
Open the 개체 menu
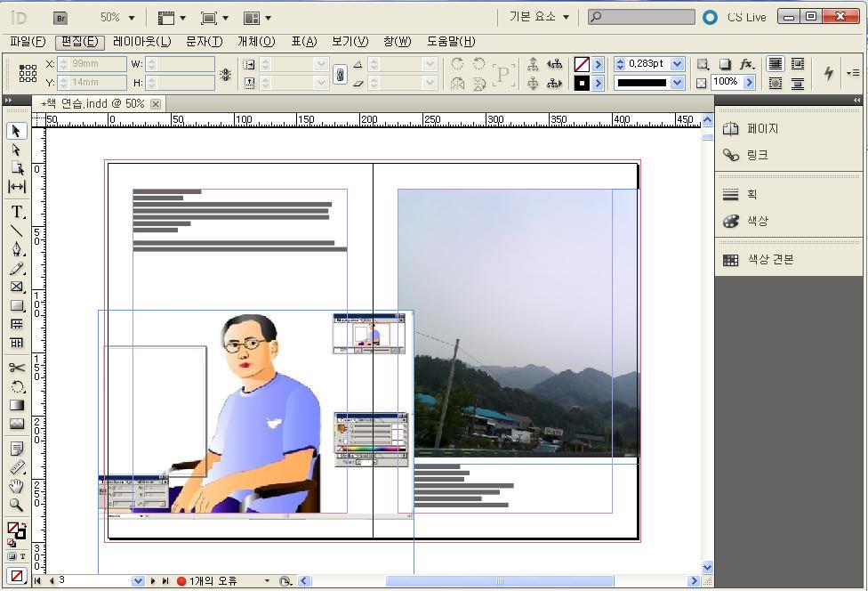pos(256,42)
